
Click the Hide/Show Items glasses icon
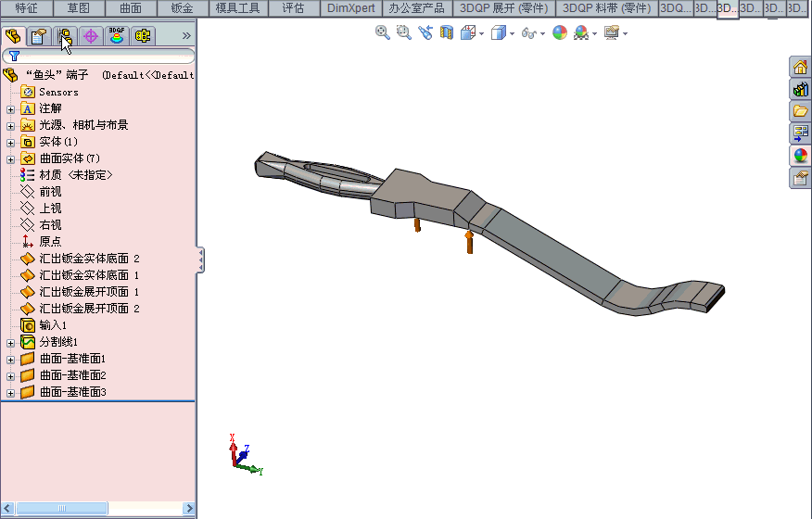(528, 33)
